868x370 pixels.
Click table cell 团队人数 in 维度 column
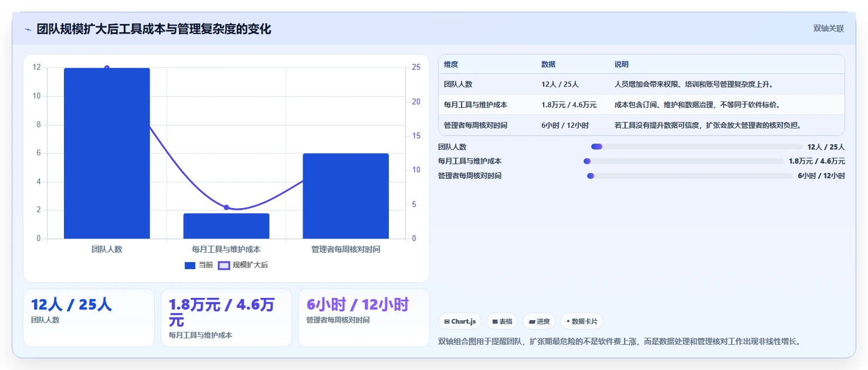click(458, 84)
